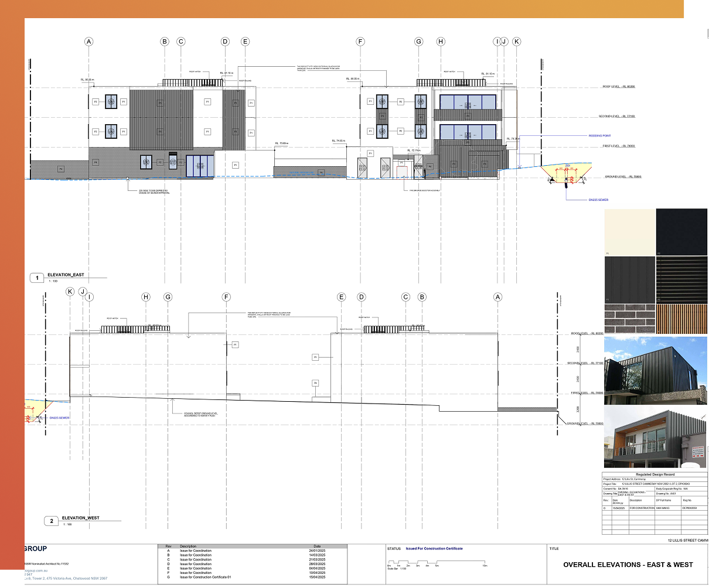
Task: Select grid bubble F on the East elevation
Action: tap(360, 42)
